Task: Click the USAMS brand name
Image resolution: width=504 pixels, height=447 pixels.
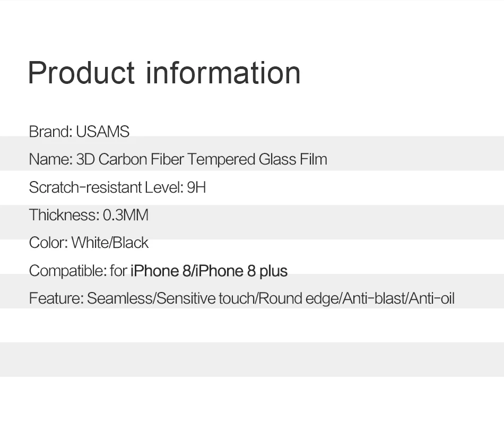Action: (102, 132)
